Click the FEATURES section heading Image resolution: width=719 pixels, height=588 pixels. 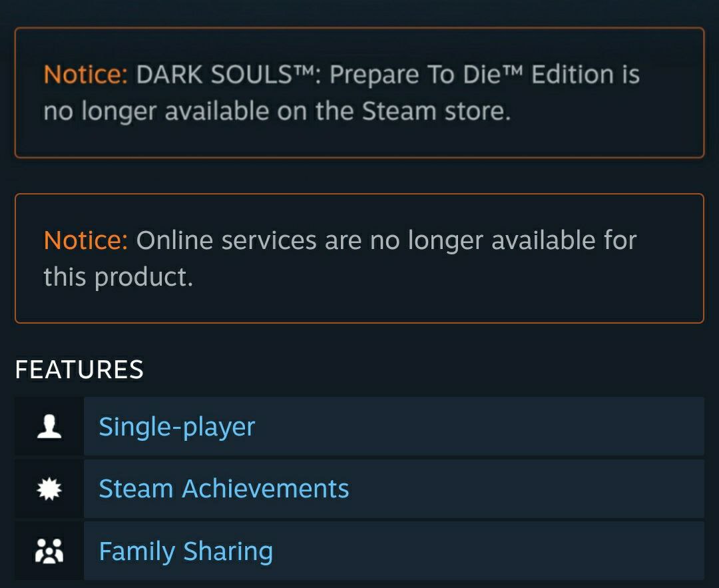coord(80,369)
